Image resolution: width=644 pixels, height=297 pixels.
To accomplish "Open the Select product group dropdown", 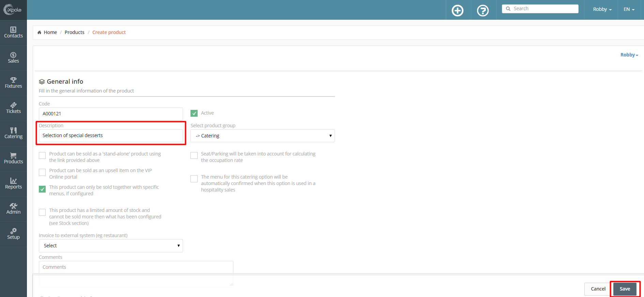I will (x=263, y=136).
